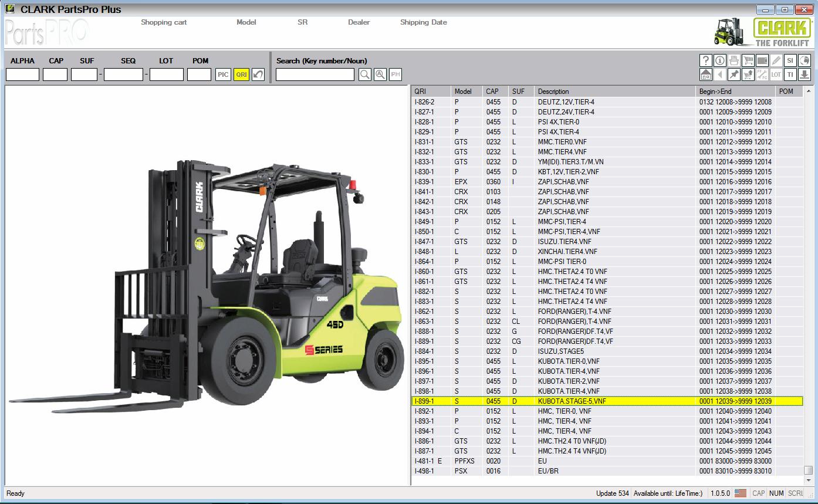This screenshot has width=818, height=504.
Task: Click the SUF input field
Action: tap(84, 75)
